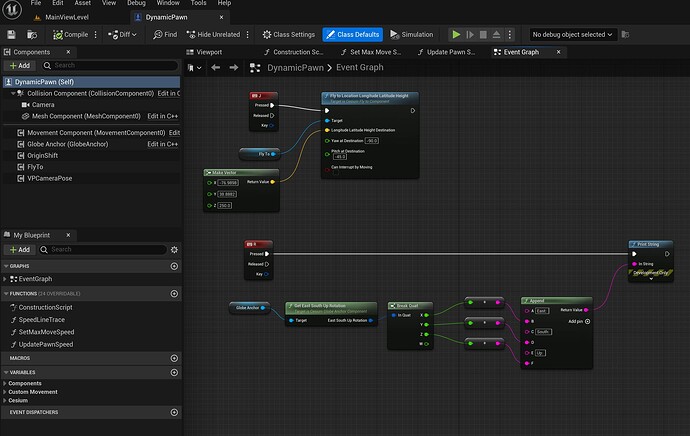690x436 pixels.
Task: Start Simulation mode
Action: point(410,34)
